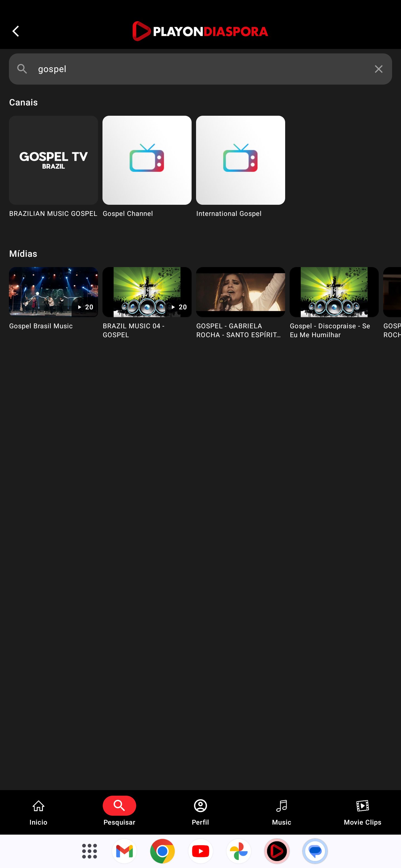Tap the magnifier icon in the search bar
Viewport: 401px width, 868px height.
pos(22,69)
